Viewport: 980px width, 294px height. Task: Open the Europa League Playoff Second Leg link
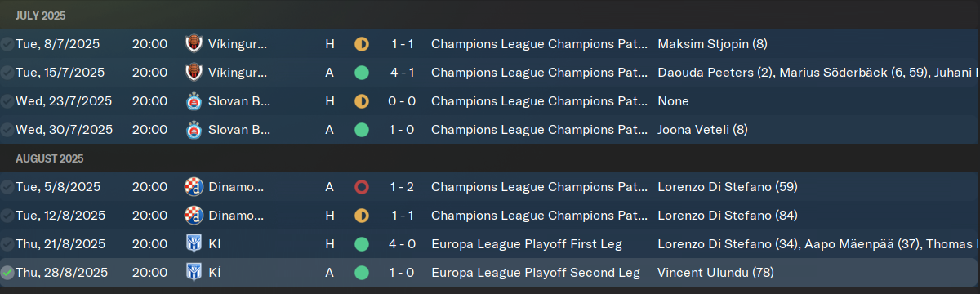(x=536, y=273)
